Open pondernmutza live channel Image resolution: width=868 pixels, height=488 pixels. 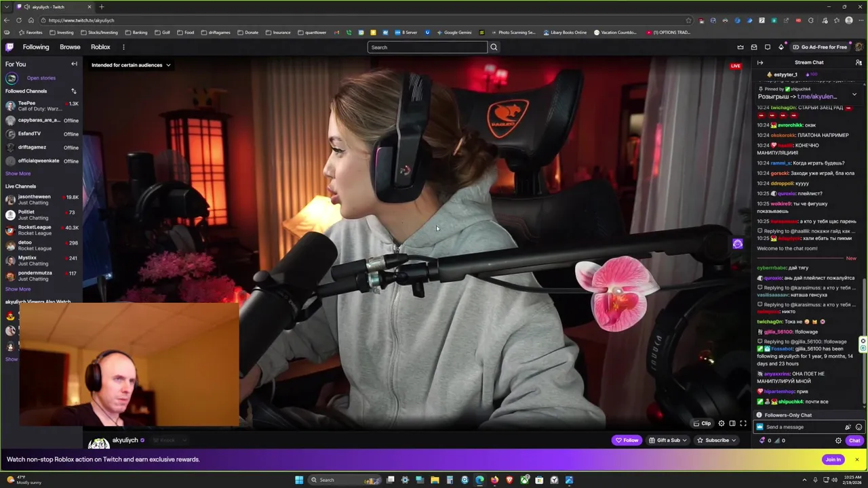[x=42, y=276]
